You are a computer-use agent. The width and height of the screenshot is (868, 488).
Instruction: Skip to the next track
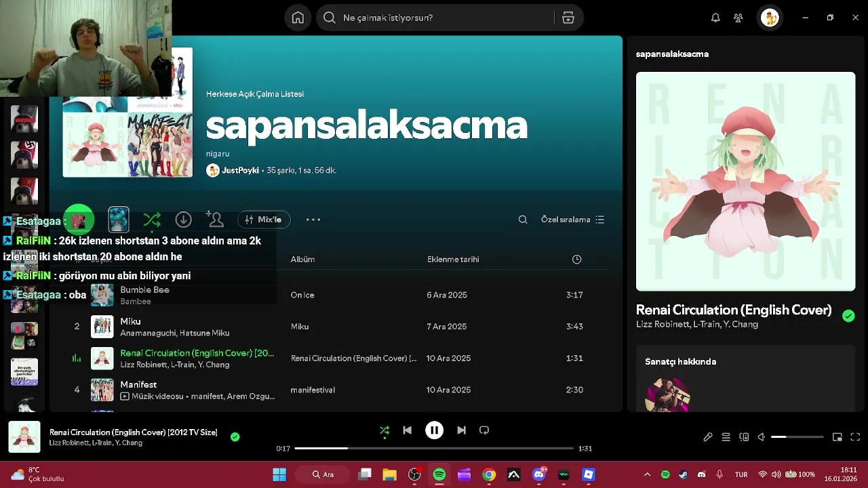tap(461, 430)
